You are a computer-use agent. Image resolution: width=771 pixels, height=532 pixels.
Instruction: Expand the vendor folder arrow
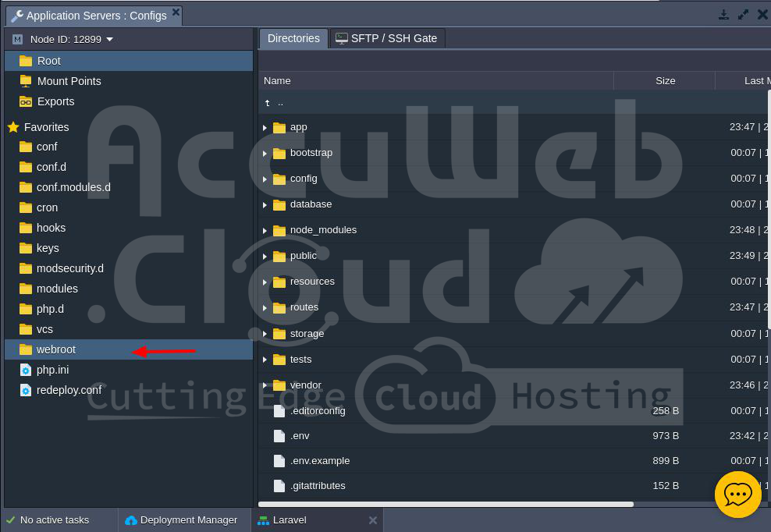[x=265, y=385]
